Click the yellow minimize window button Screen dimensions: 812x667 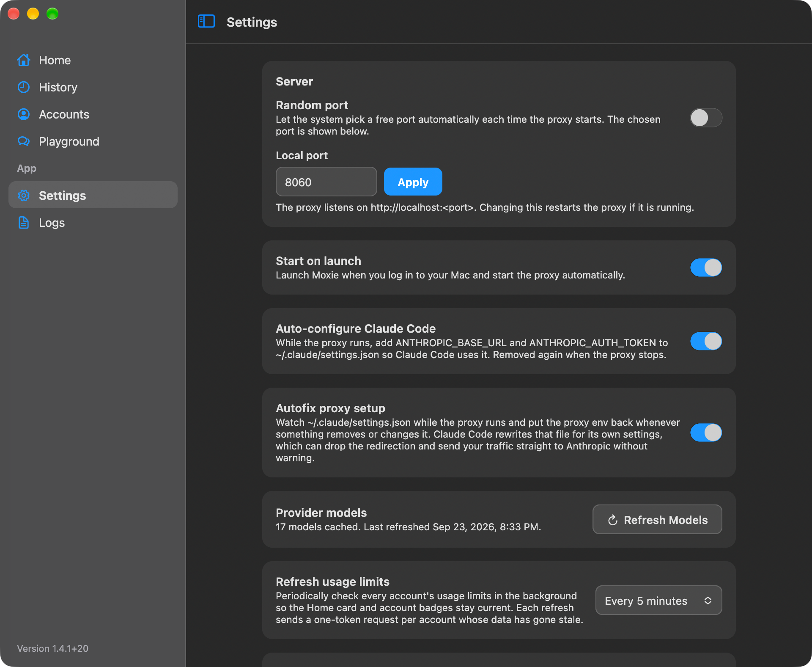pyautogui.click(x=33, y=14)
